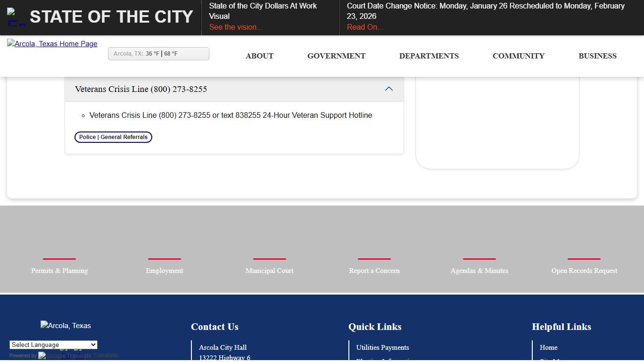The height and width of the screenshot is (362, 644).
Task: Click the See the vision link
Action: [x=235, y=27]
